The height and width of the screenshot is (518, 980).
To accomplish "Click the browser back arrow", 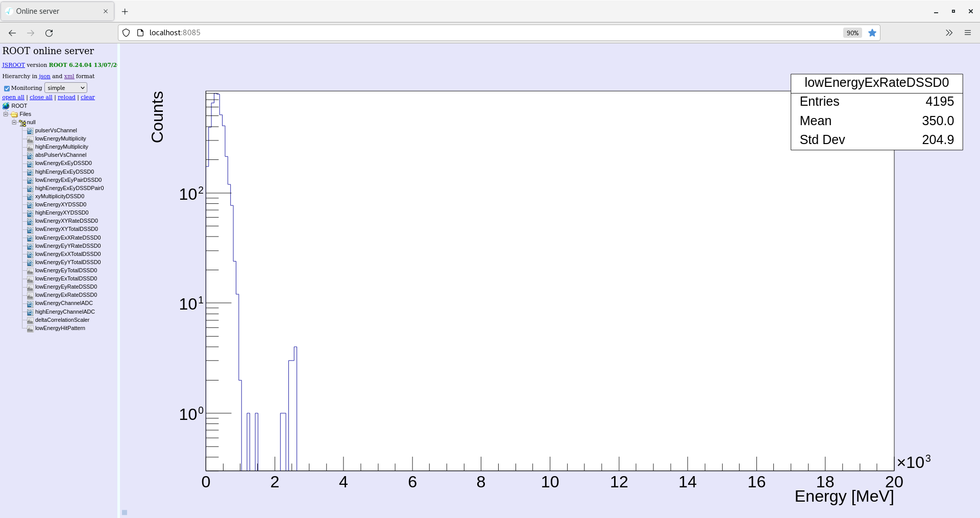I will click(x=12, y=33).
